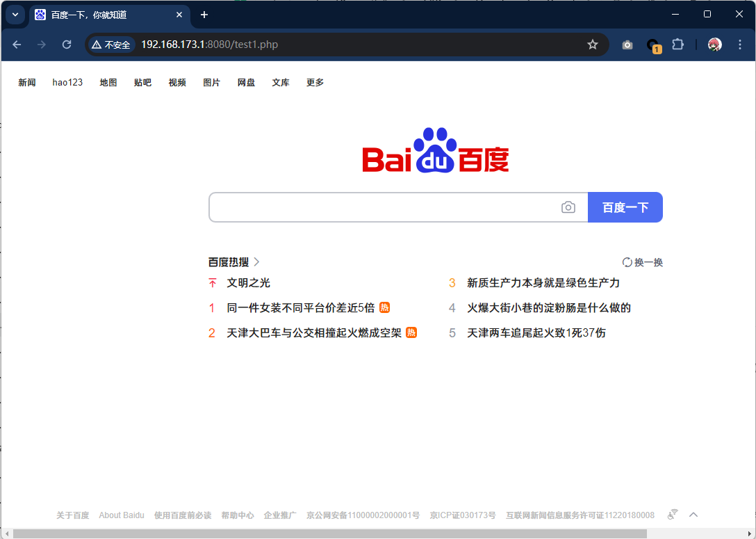Click the screenshot camera extension icon
Viewport: 756px width, 539px height.
(x=627, y=45)
